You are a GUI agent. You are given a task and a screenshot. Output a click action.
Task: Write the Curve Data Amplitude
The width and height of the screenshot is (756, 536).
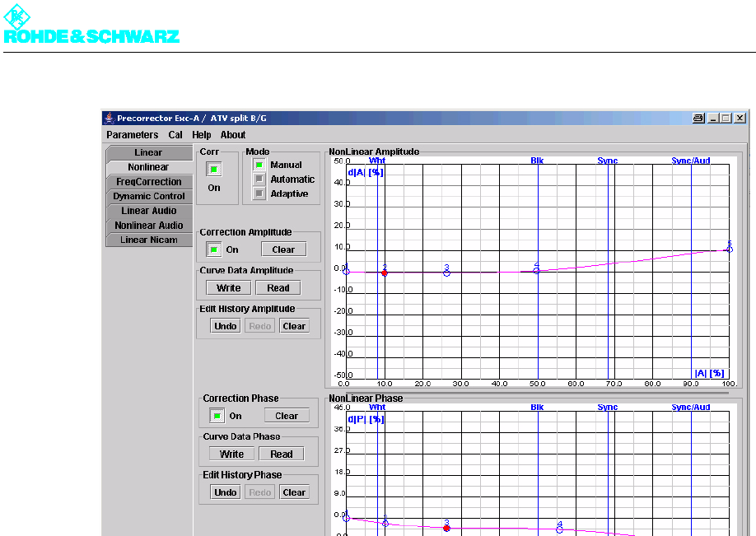point(229,288)
